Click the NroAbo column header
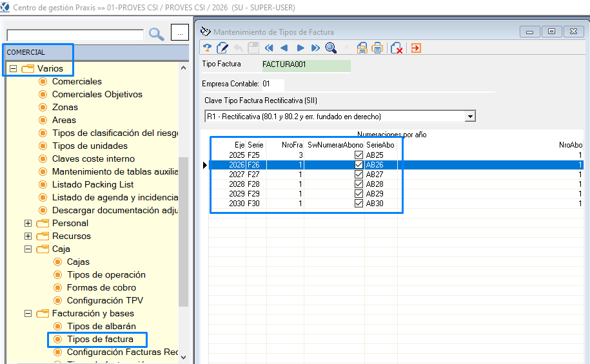This screenshot has height=364, width=590. [x=571, y=145]
